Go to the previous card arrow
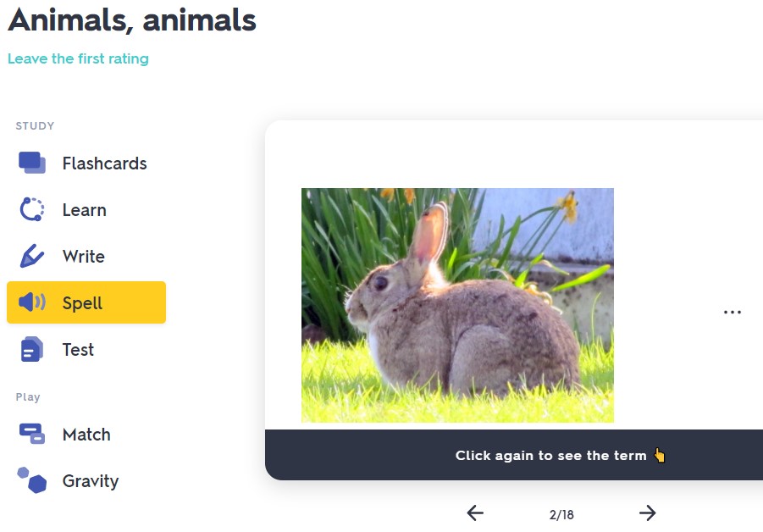 point(475,513)
